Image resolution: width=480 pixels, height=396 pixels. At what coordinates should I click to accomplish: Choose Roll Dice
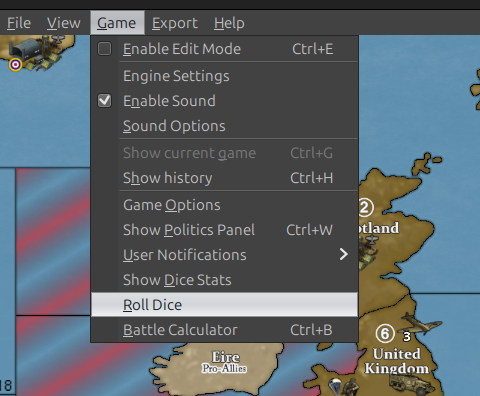pyautogui.click(x=224, y=305)
